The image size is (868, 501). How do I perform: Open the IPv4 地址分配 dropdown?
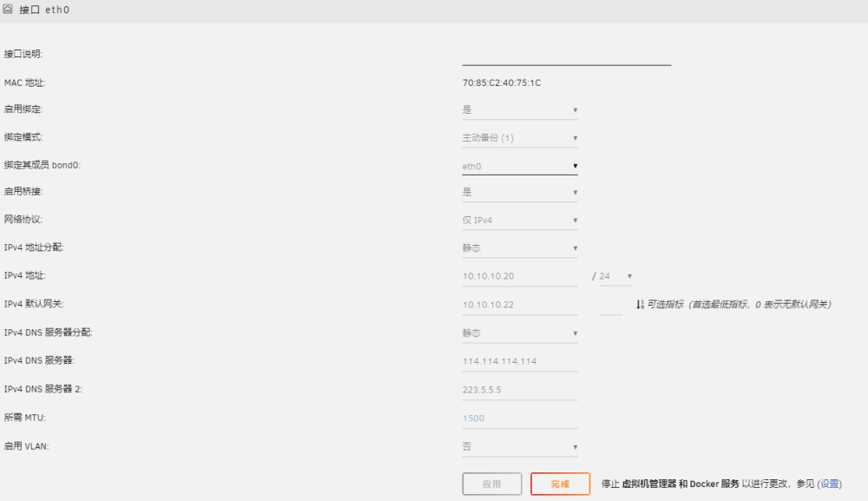tap(520, 248)
